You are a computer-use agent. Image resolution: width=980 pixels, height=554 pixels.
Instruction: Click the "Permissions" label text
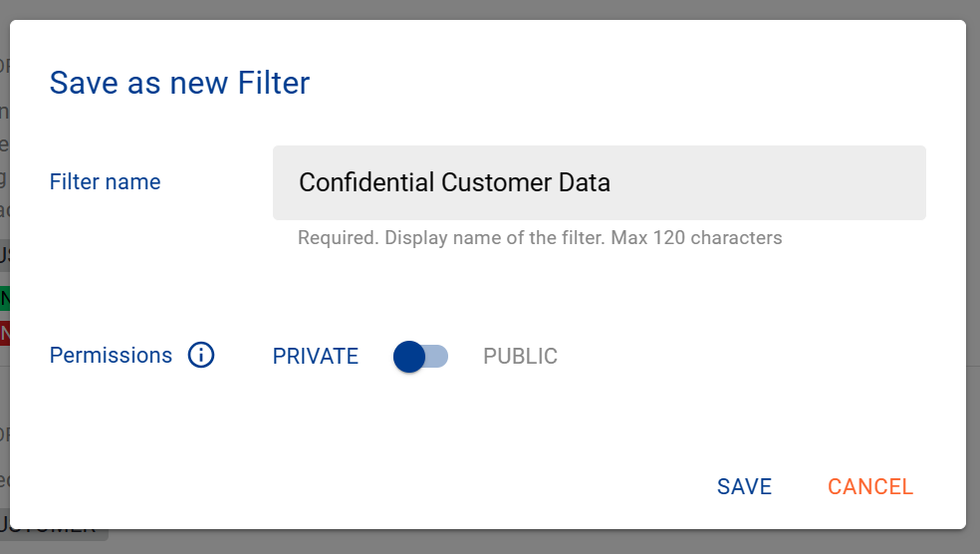(x=111, y=355)
